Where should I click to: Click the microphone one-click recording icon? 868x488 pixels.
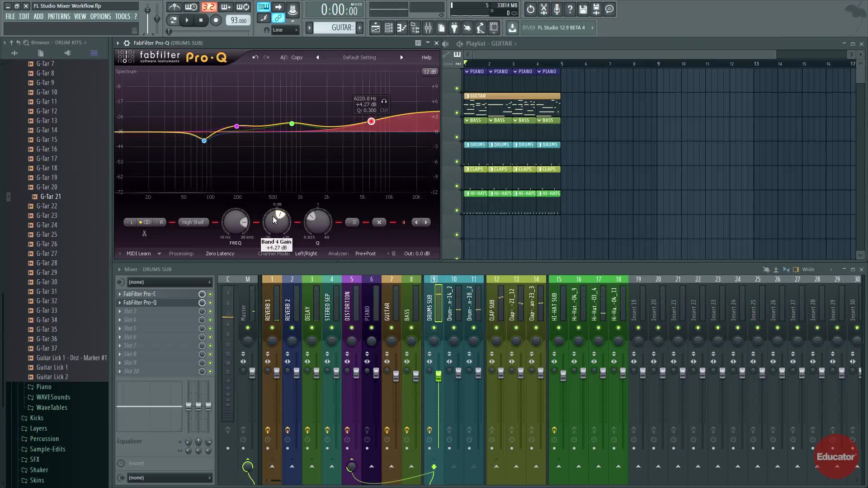click(x=557, y=9)
